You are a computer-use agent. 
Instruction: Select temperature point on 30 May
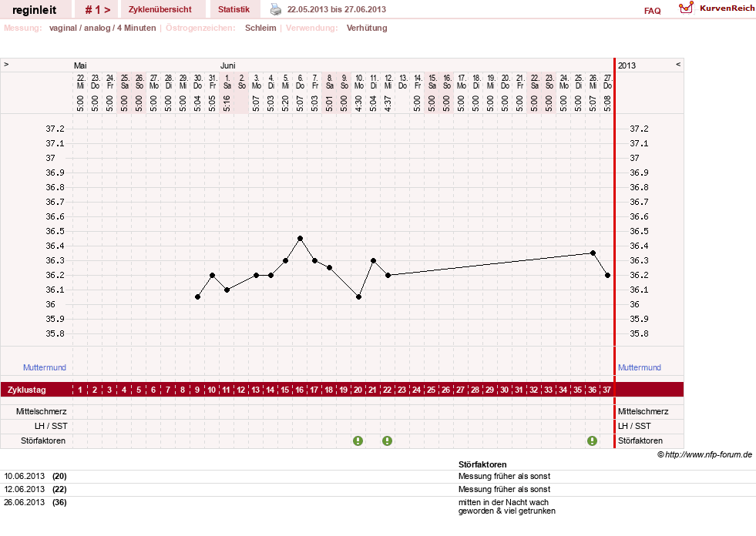coord(198,297)
